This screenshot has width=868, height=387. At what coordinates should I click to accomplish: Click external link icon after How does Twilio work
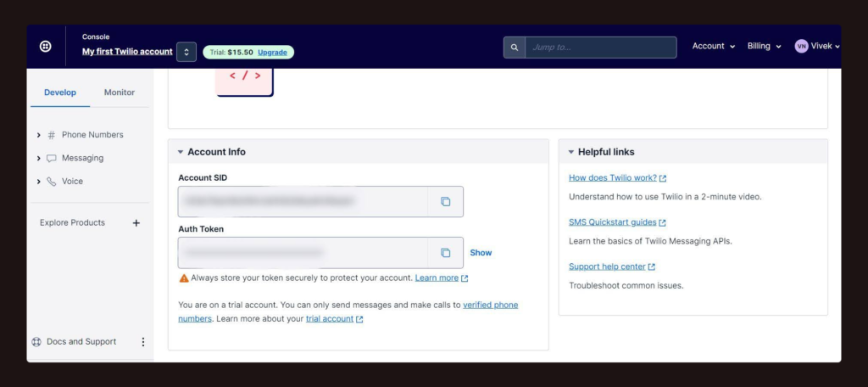point(663,178)
